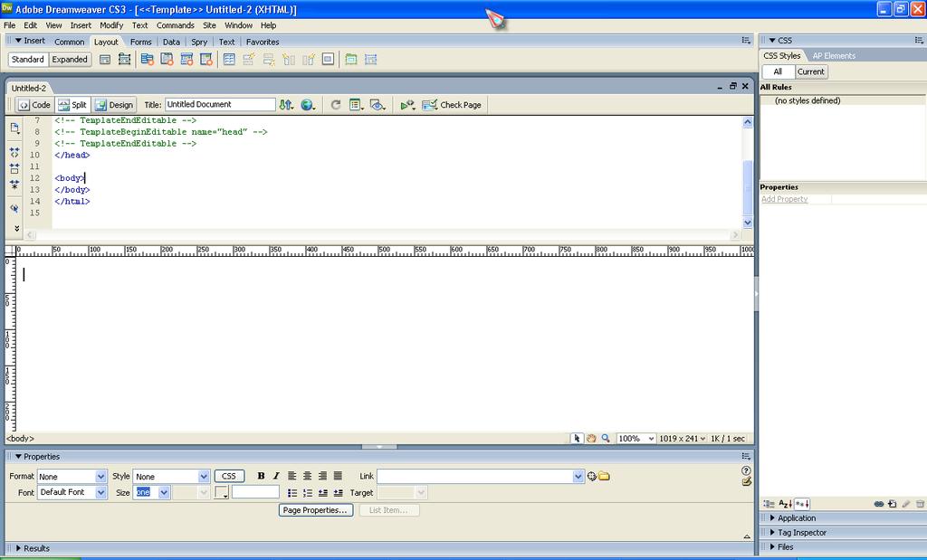Open Preview in Browser globe icon
The width and height of the screenshot is (927, 560).
[x=308, y=105]
